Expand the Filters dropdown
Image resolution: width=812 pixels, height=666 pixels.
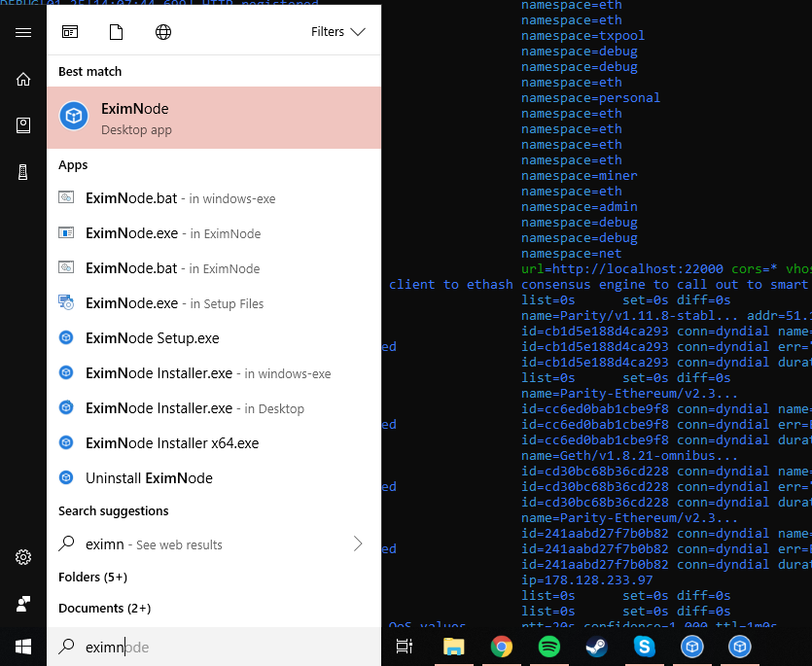[x=338, y=31]
